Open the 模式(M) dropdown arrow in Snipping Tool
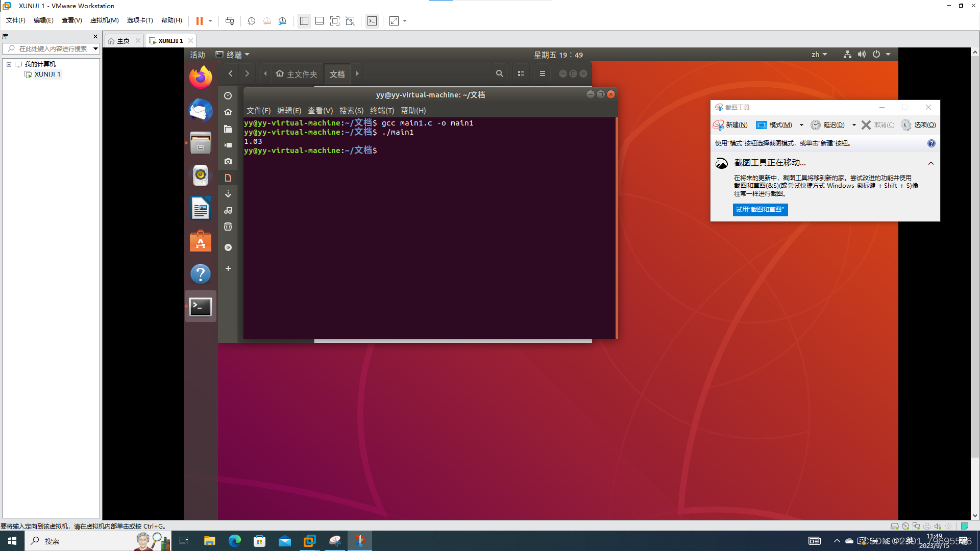980x551 pixels. coord(801,125)
